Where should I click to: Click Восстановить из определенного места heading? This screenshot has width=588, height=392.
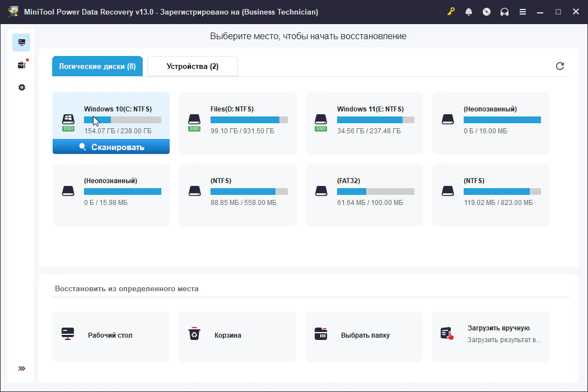(127, 289)
